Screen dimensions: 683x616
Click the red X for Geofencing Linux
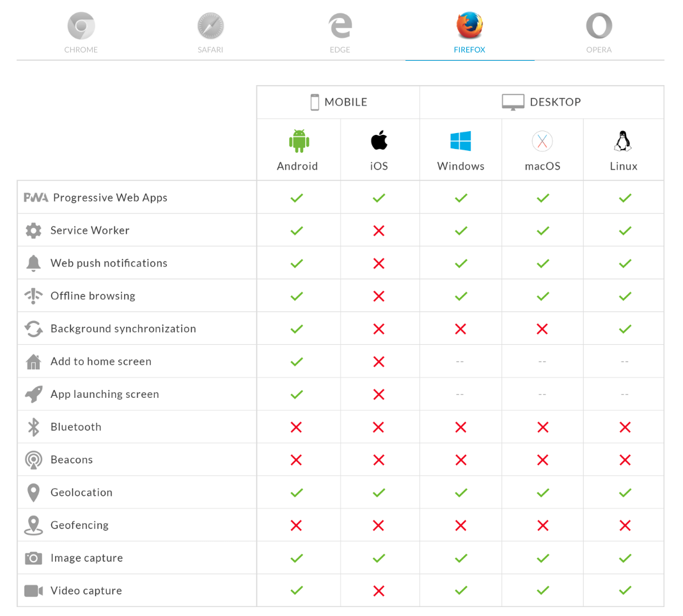pos(625,525)
